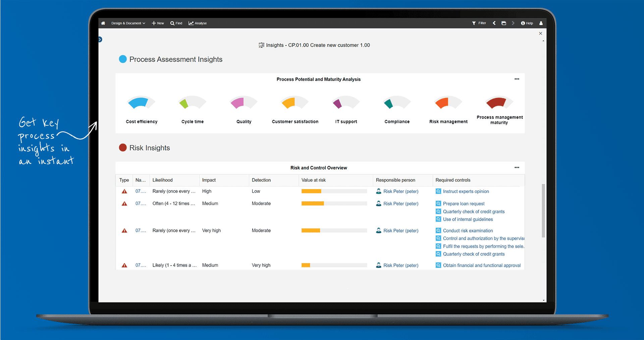Expand the collapsed sidebar chevron arrow
This screenshot has height=340, width=644.
tap(100, 39)
